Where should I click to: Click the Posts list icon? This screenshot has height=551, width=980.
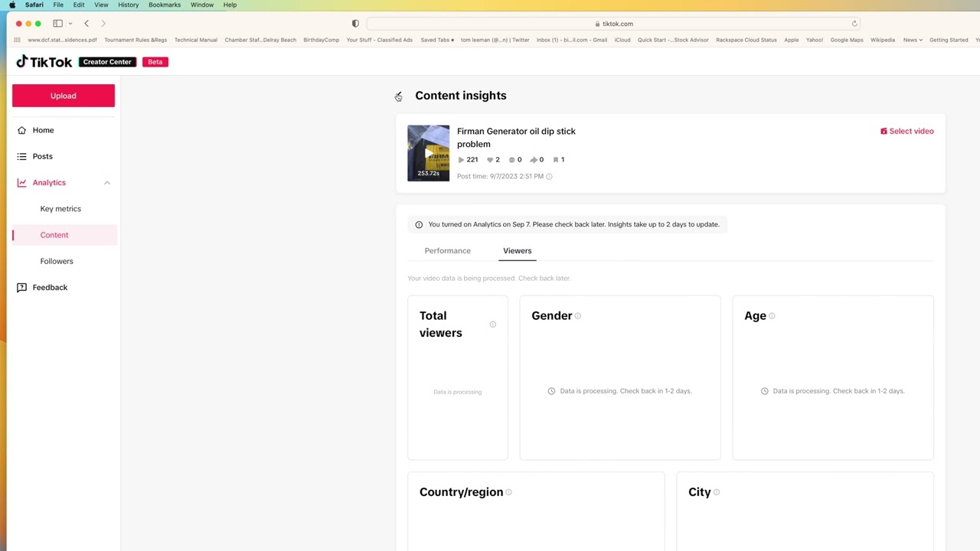pyautogui.click(x=21, y=156)
